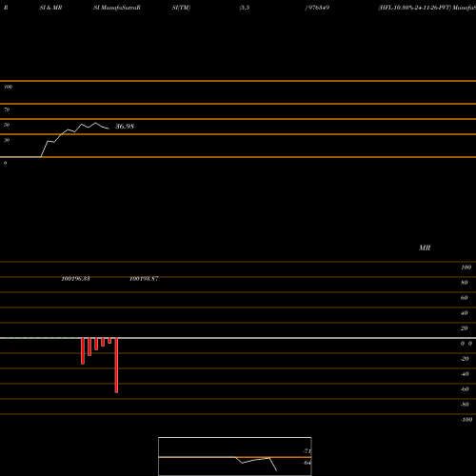This screenshot has height=476, width=476.
Task: Click the RSI axis label 70
Action: (7, 109)
